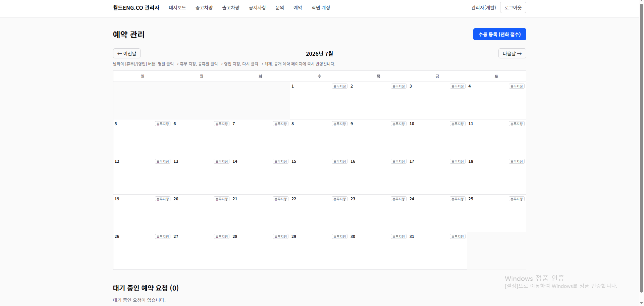The image size is (644, 306).
Task: Mark July 26 with 휴무지정 button
Action: pos(163,237)
